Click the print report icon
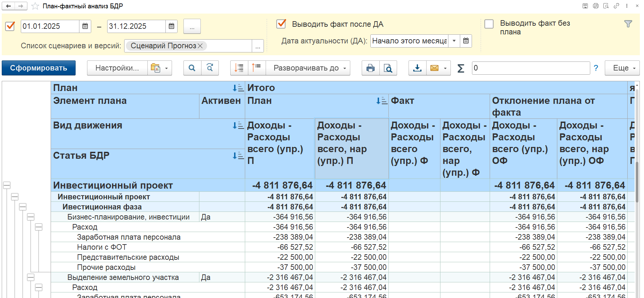644x298 pixels. tap(370, 68)
